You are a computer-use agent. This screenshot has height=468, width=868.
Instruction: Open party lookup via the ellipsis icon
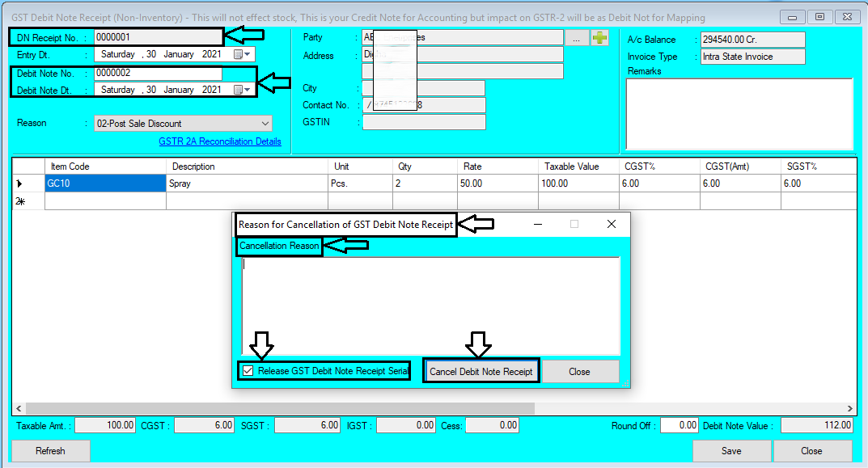[x=578, y=36]
